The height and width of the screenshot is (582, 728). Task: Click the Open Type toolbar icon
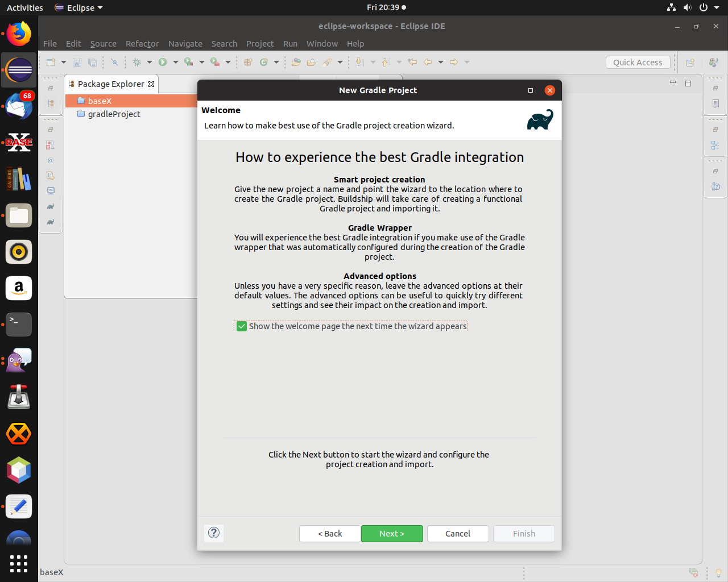click(296, 62)
